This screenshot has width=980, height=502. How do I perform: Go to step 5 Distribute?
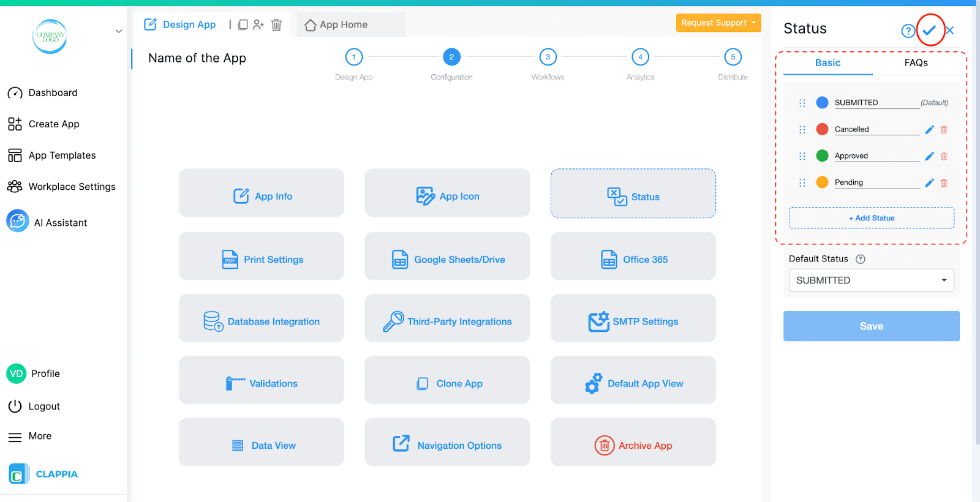[733, 57]
